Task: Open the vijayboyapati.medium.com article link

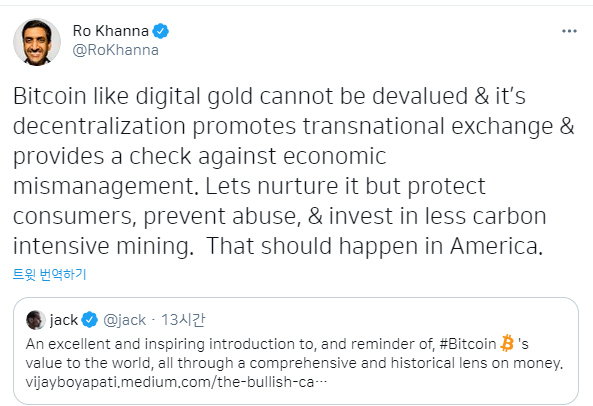Action: [x=176, y=382]
